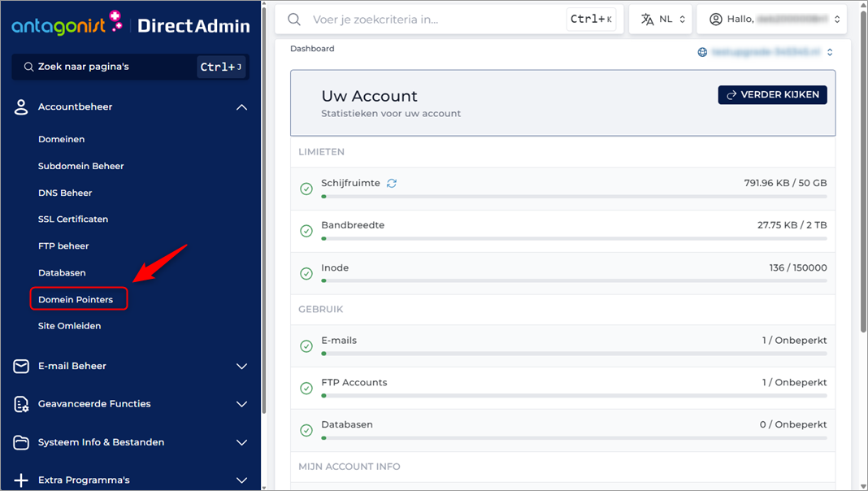
Task: Click the green check icon for Schijfruimte
Action: 306,189
